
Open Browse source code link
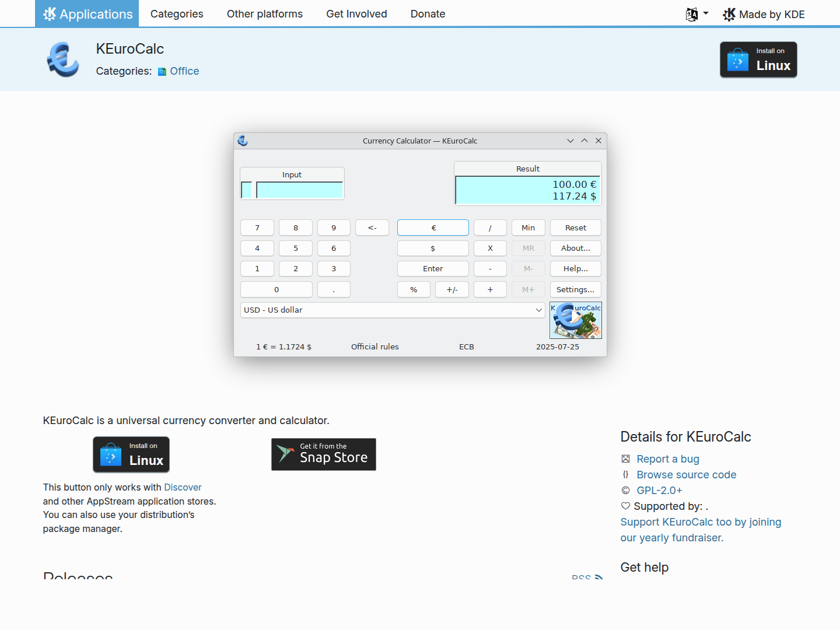click(687, 475)
